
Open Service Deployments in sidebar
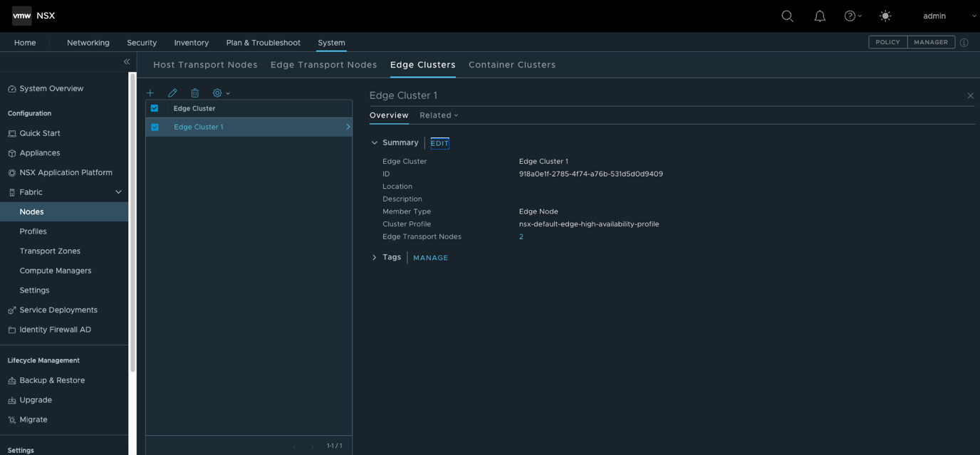point(58,310)
